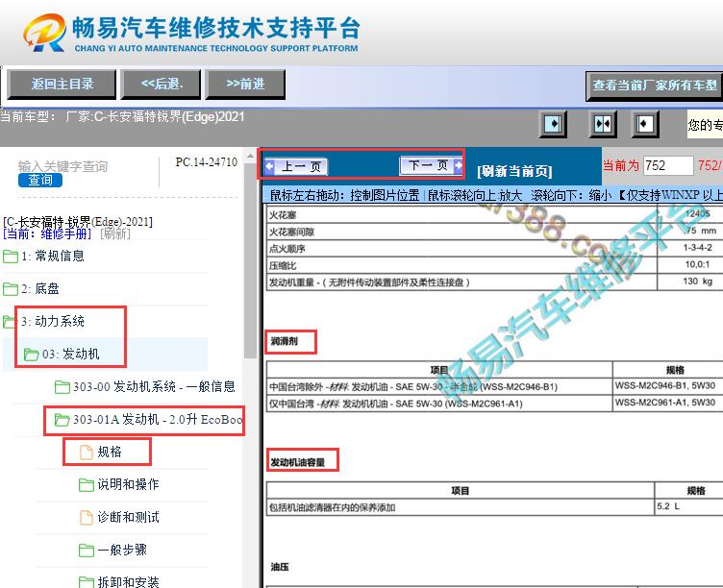Click the single left-arrow panel layout icon
The image size is (723, 588).
click(644, 124)
